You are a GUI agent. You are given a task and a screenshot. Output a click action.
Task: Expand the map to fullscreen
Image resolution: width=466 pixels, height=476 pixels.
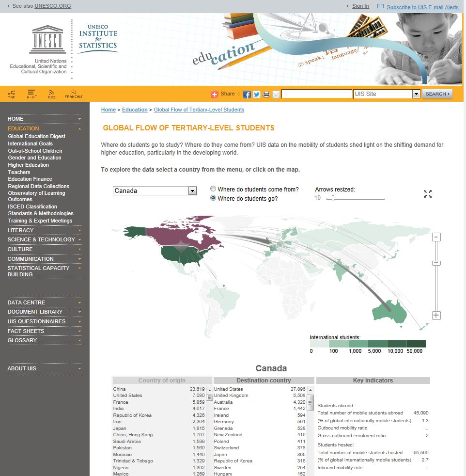tap(427, 194)
